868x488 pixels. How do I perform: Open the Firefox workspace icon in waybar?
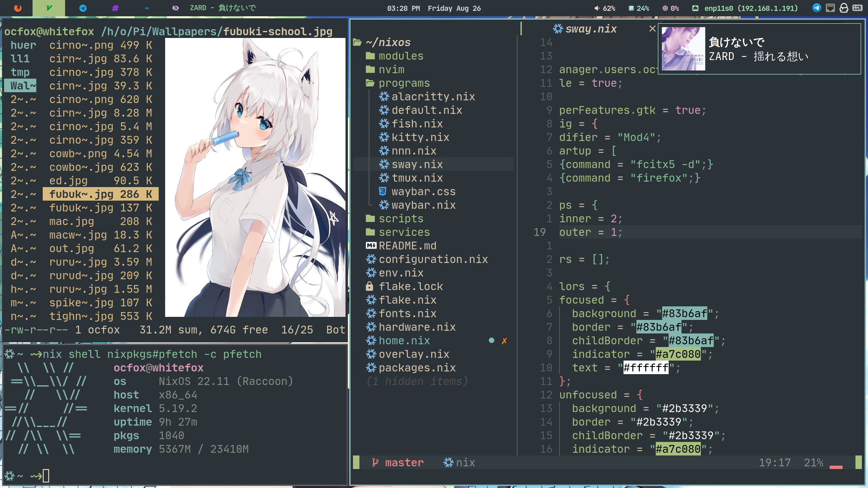pyautogui.click(x=18, y=8)
